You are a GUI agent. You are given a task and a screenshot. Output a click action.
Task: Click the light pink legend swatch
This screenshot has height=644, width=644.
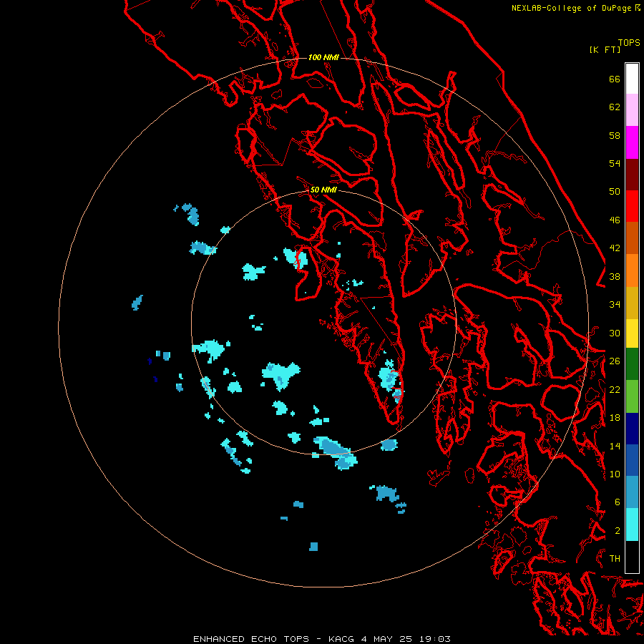coord(632,110)
